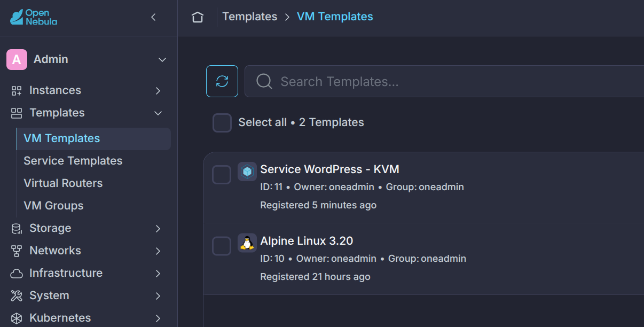Click the "Select all • 2 Templates" label
This screenshot has height=327, width=644.
pyautogui.click(x=301, y=122)
